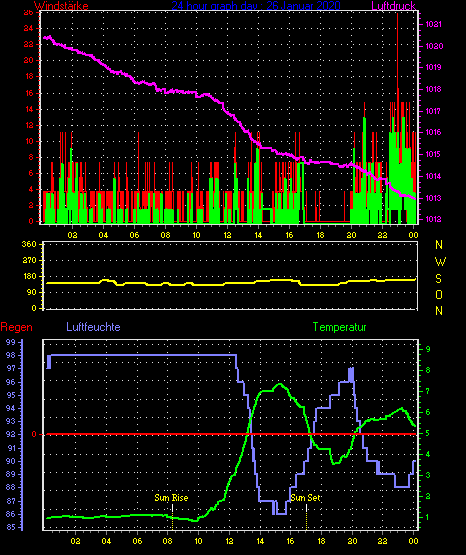Screen dimensions: 466x555
Task: Click the red rain 0 label beside humidity axis
Action: click(x=34, y=434)
